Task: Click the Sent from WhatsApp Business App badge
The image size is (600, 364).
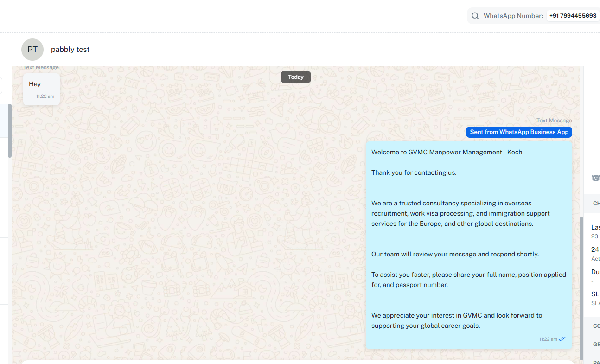Action: pos(519,132)
